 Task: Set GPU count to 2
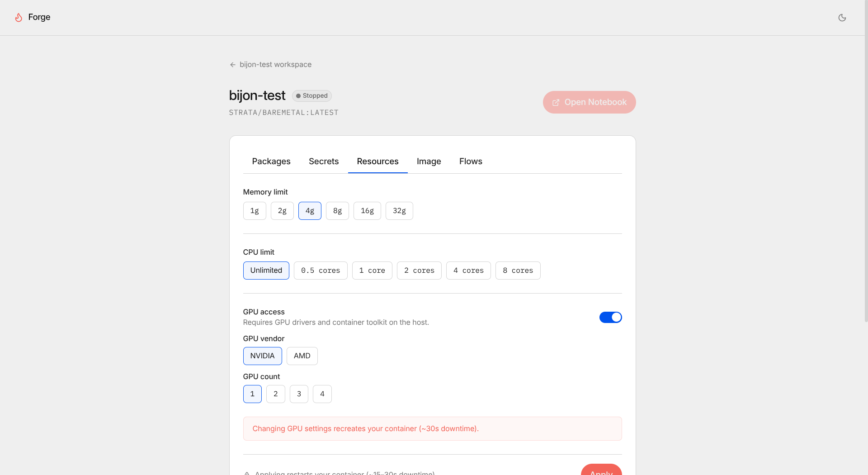coord(276,394)
